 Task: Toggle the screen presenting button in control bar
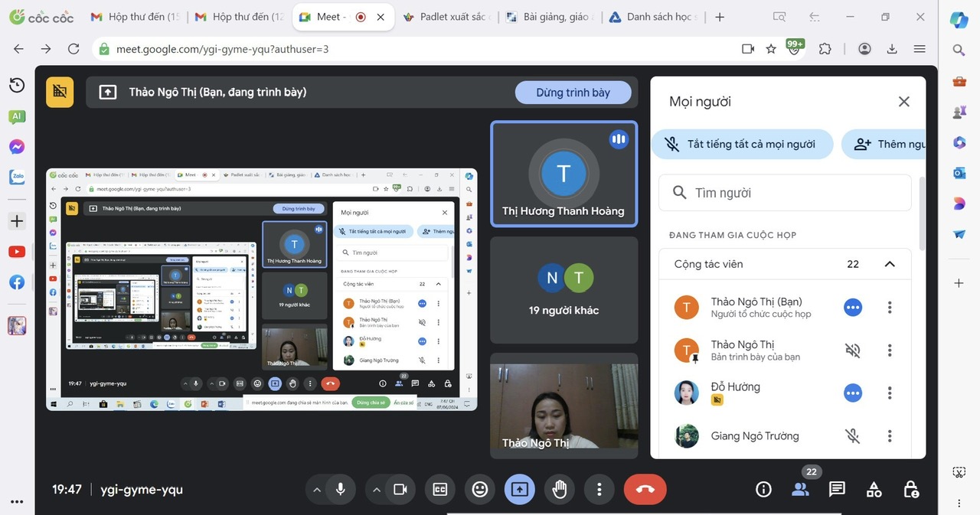[x=520, y=489]
